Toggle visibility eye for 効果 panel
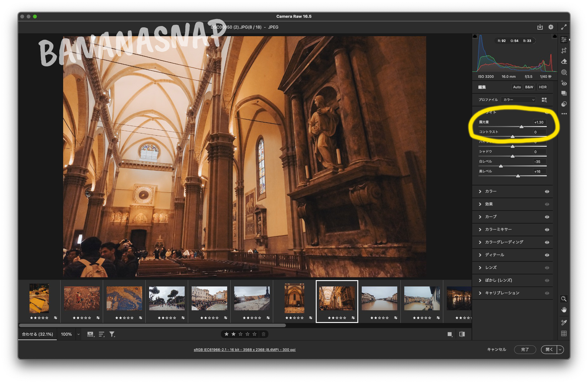The width and height of the screenshot is (588, 383). (547, 204)
